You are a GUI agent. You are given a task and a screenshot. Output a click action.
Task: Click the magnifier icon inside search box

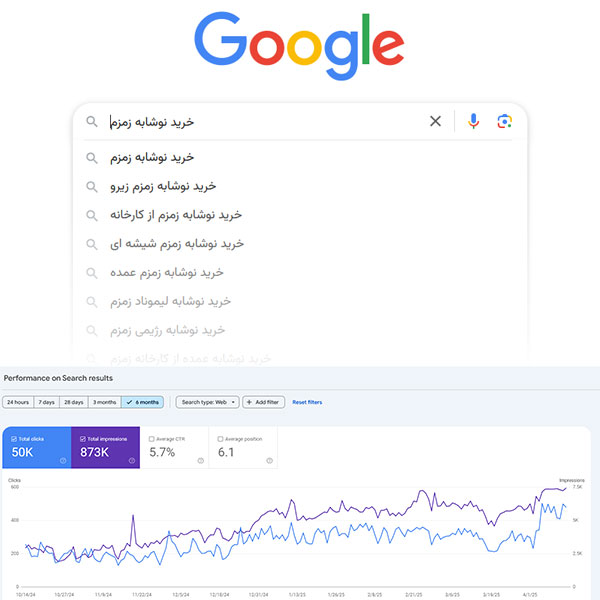92,122
